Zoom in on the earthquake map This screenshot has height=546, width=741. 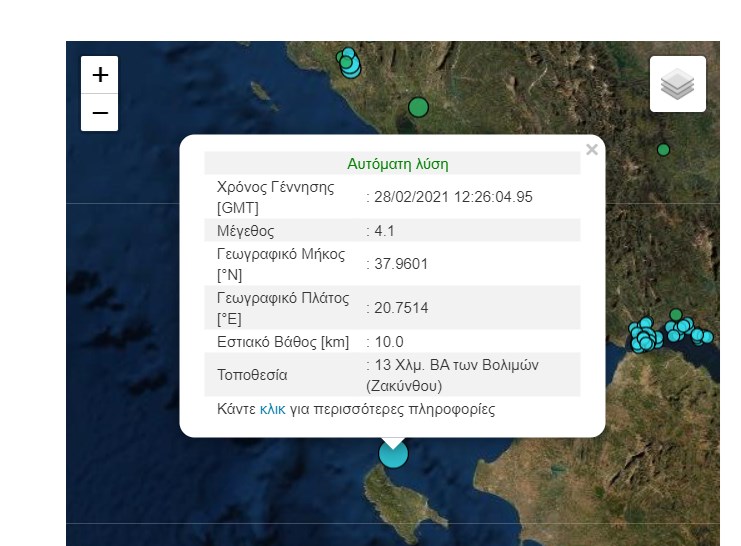point(100,75)
